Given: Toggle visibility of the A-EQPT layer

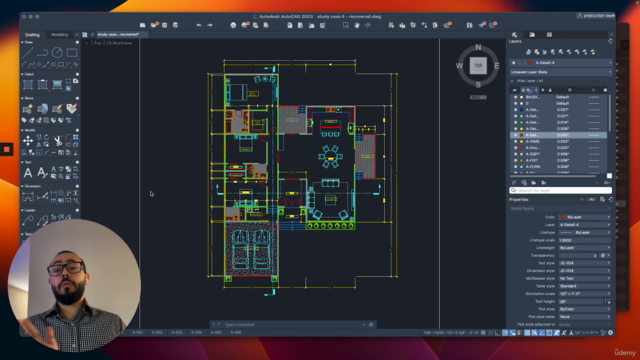Looking at the screenshot, I should pyautogui.click(x=516, y=154).
